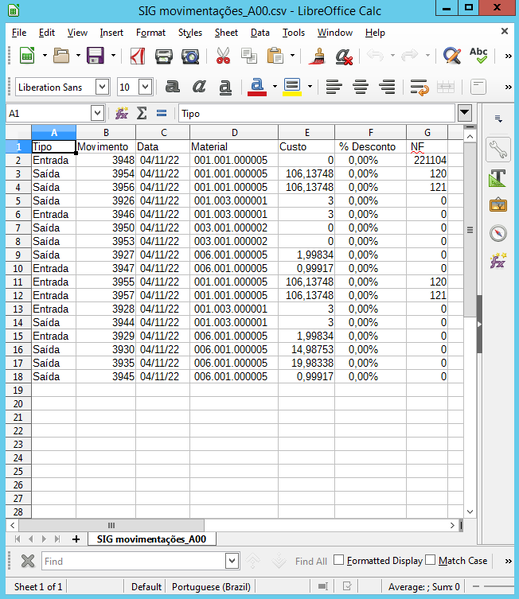519x599 pixels.
Task: Apply Underline formatting
Action: [x=225, y=87]
